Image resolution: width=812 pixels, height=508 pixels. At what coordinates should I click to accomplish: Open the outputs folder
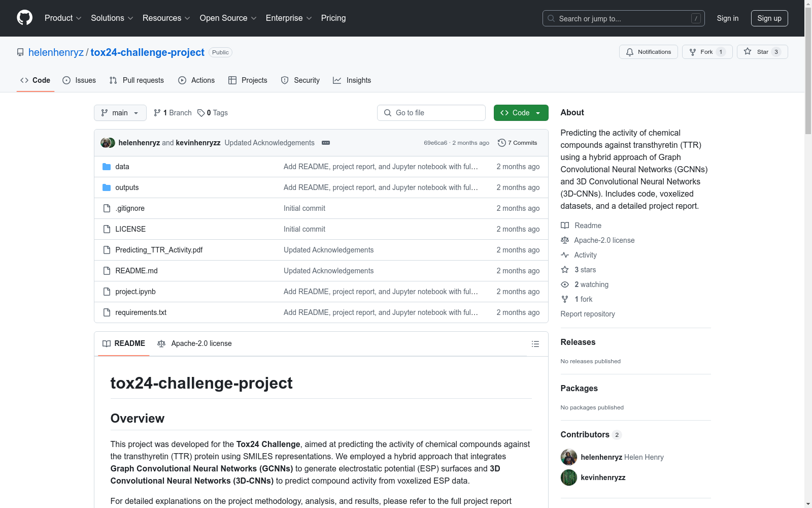pyautogui.click(x=127, y=187)
